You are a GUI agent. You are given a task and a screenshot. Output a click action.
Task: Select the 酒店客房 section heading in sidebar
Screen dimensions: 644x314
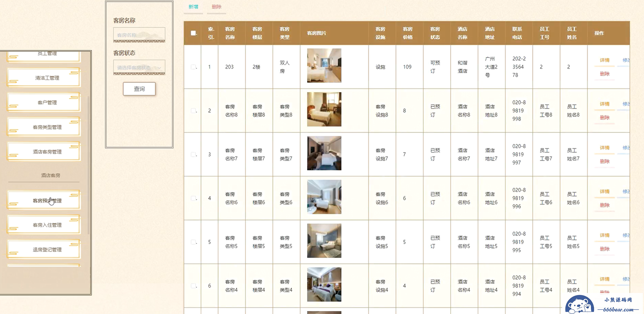tap(51, 175)
